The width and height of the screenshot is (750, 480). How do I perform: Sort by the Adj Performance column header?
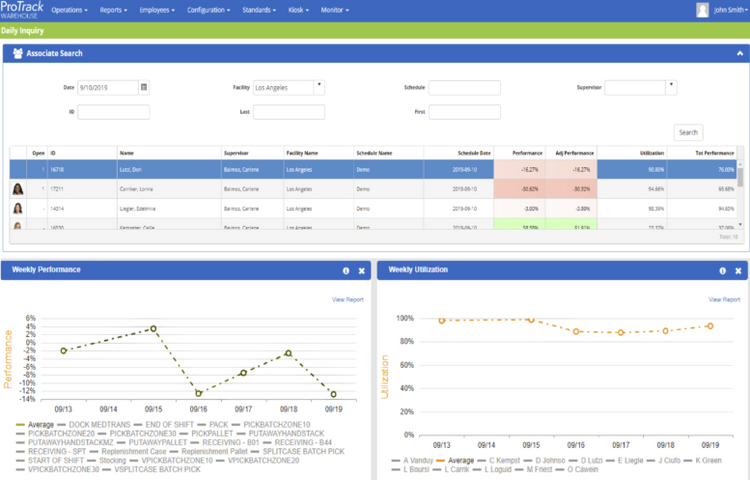[571, 153]
